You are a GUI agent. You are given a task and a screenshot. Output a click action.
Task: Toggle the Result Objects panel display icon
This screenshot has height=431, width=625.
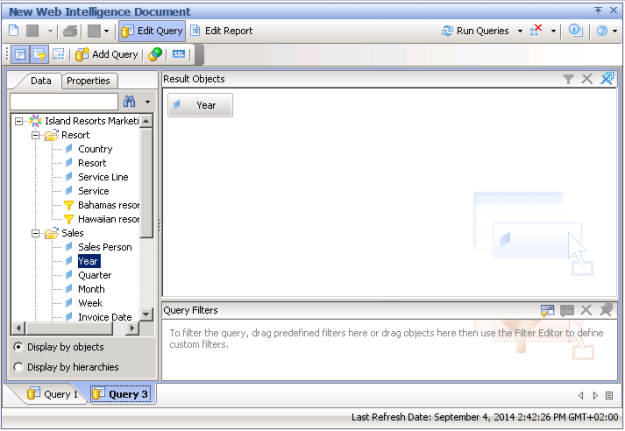(22, 54)
